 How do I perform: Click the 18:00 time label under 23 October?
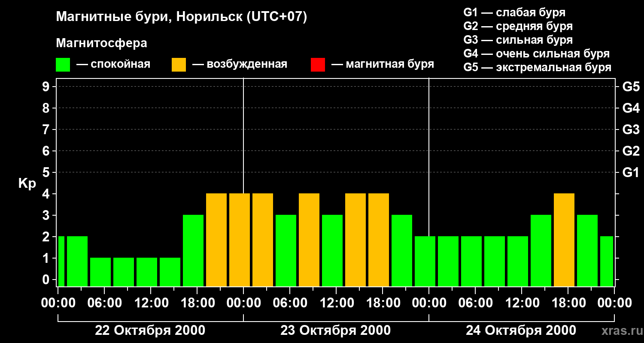pos(383,303)
